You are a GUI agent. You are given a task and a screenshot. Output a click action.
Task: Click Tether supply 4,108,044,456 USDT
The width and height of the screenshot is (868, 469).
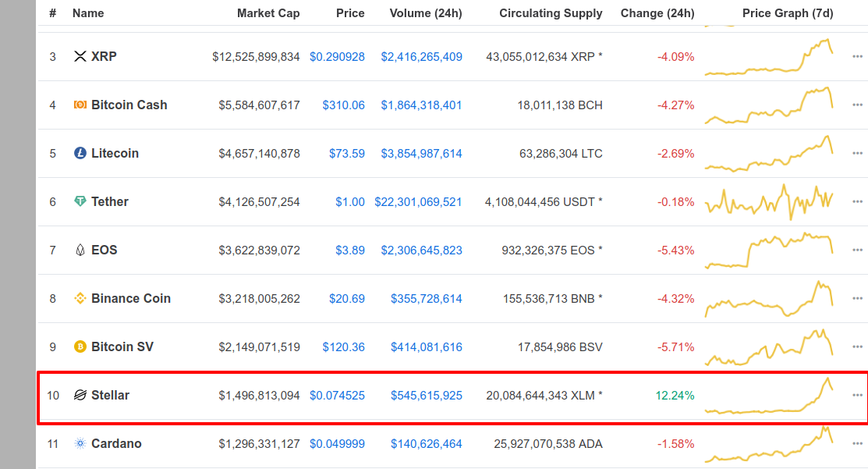[544, 202]
